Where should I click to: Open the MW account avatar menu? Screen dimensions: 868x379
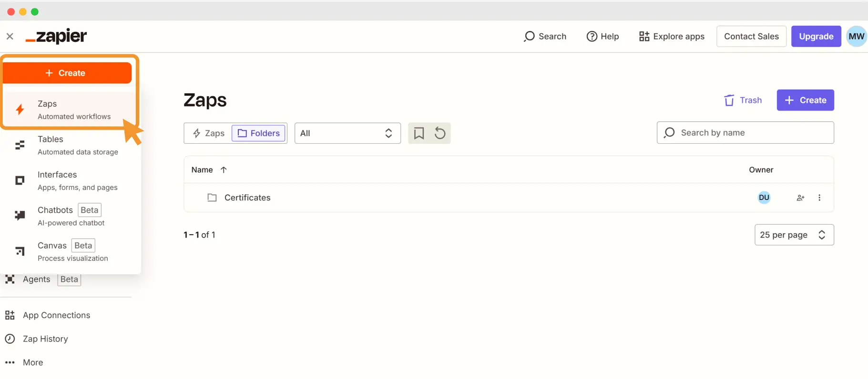[857, 36]
